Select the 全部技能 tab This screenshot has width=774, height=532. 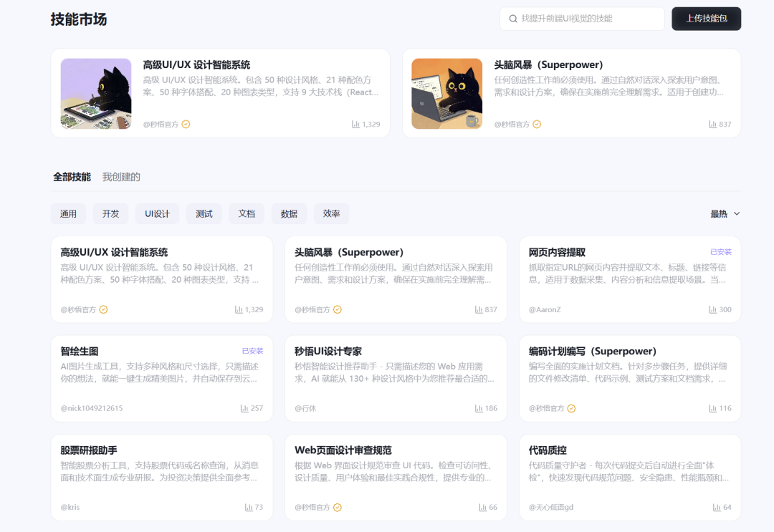coord(72,177)
